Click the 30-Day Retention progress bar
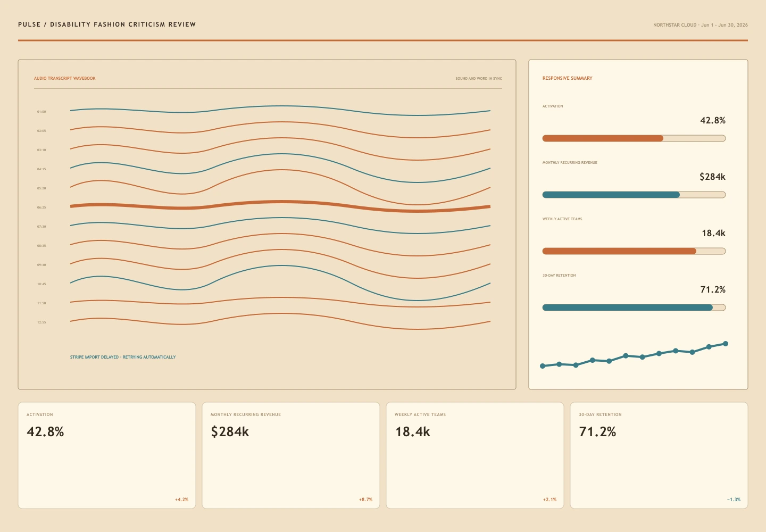Screen dimensions: 766x532 click(634, 307)
